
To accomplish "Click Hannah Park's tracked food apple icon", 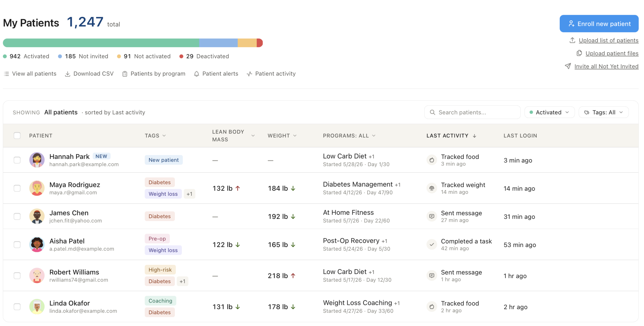I will point(432,160).
